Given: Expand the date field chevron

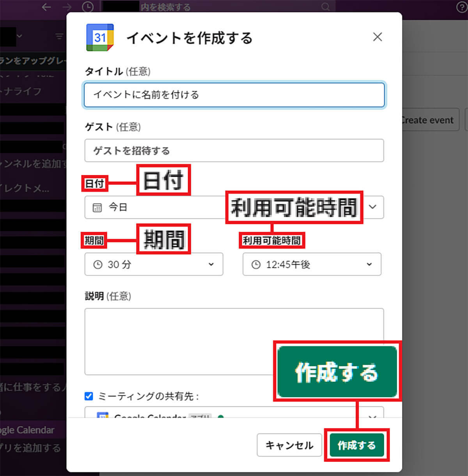Looking at the screenshot, I should coord(372,207).
